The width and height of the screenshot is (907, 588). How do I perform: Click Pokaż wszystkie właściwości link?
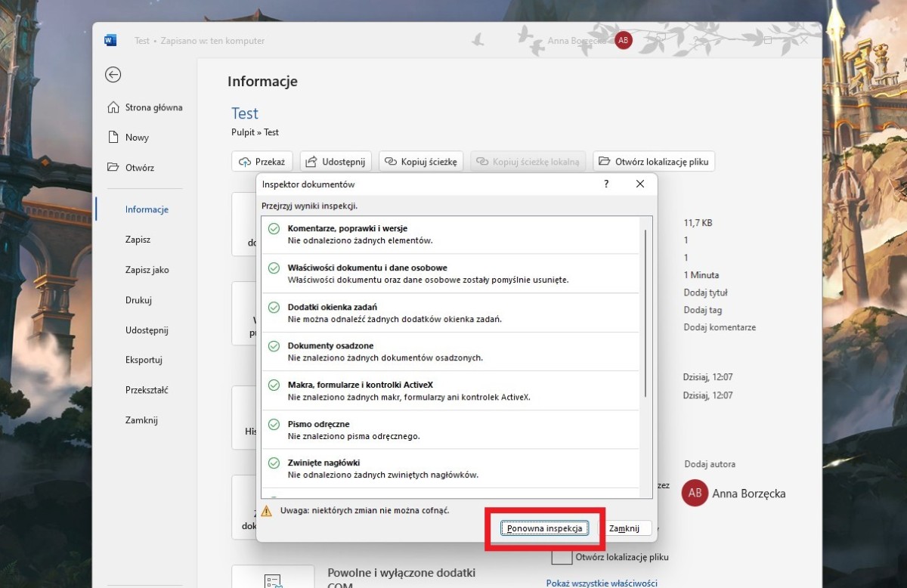602,583
